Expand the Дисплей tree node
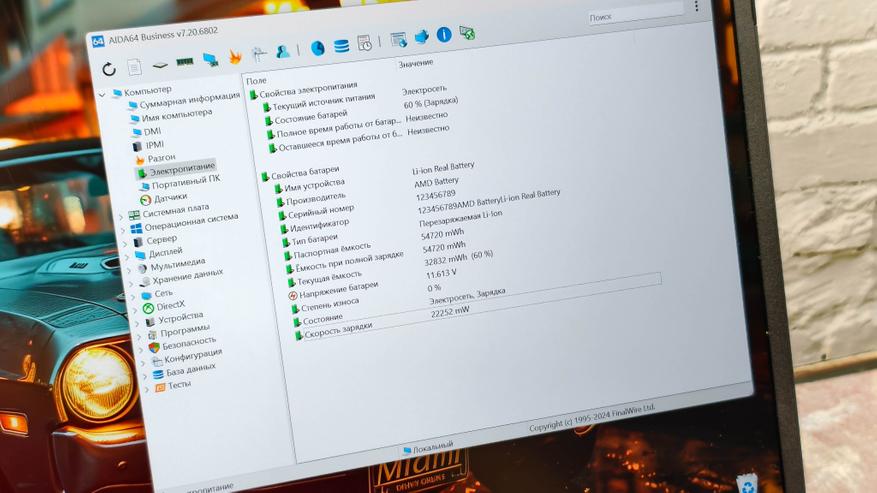 pyautogui.click(x=128, y=256)
